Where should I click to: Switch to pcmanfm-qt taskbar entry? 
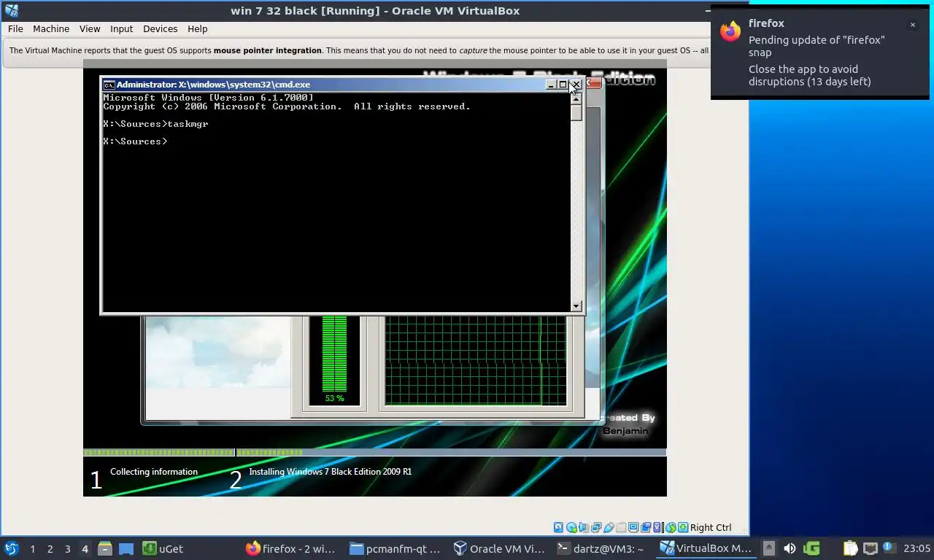(395, 548)
